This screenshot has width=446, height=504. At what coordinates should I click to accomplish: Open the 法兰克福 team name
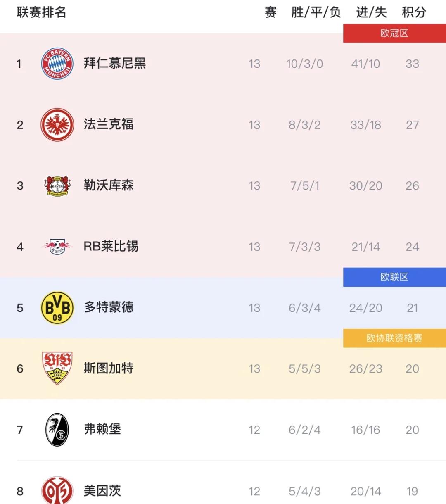point(109,124)
